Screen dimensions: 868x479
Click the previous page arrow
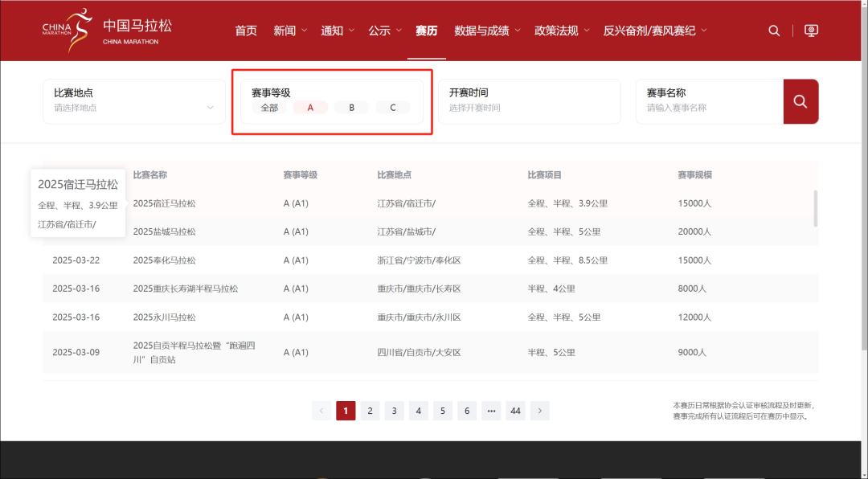point(321,411)
